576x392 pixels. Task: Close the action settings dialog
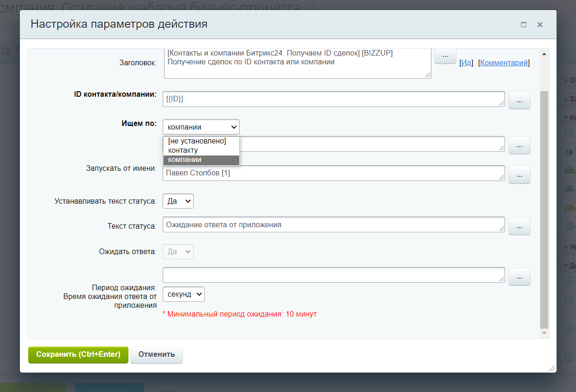pos(540,25)
